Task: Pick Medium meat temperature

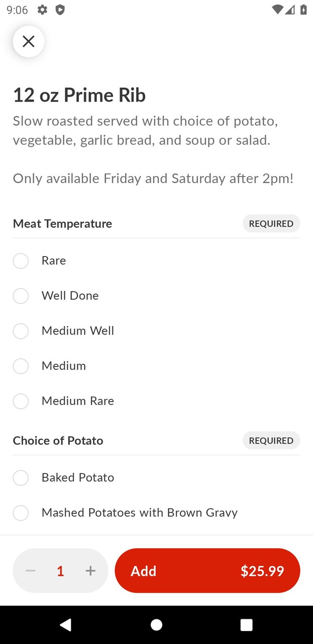Action: point(21,366)
